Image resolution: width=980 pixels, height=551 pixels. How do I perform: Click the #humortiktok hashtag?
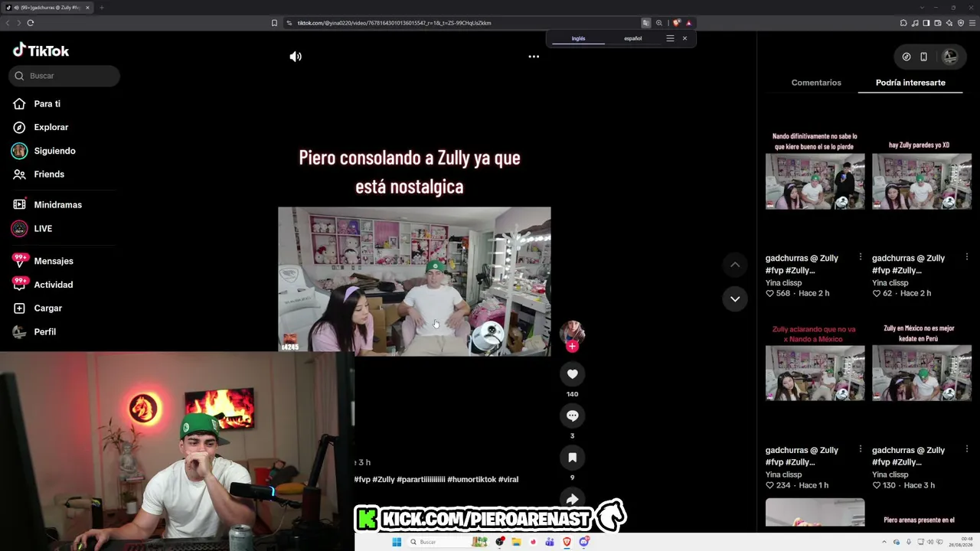pos(472,479)
